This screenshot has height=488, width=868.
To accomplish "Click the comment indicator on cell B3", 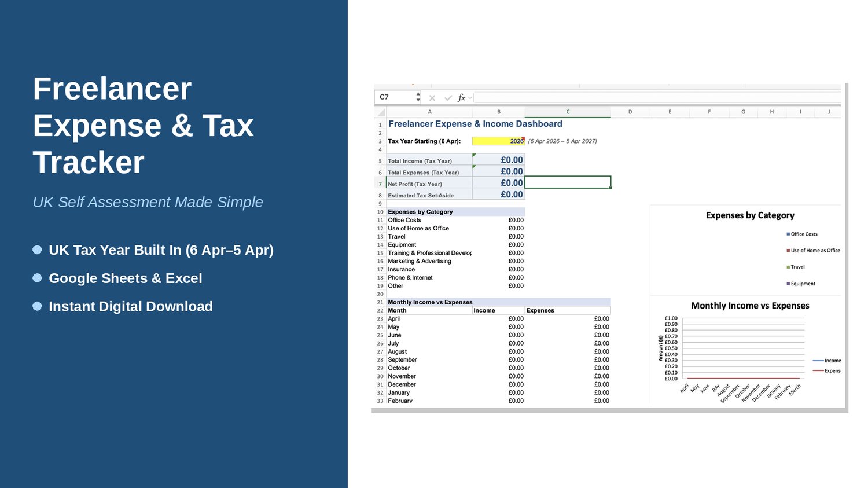I will coord(523,139).
